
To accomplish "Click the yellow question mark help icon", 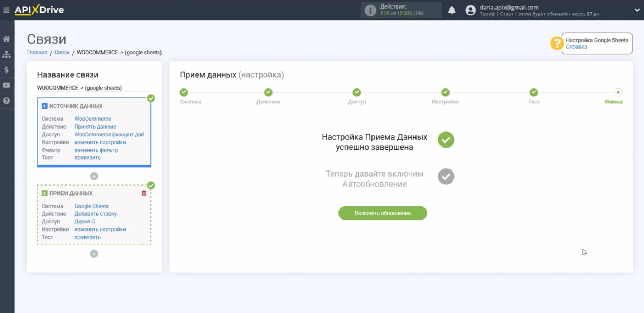I will [556, 43].
